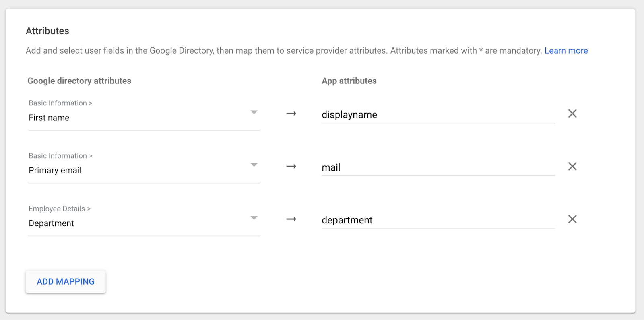Open the Primary email dropdown arrow
Image resolution: width=644 pixels, height=320 pixels.
(254, 165)
